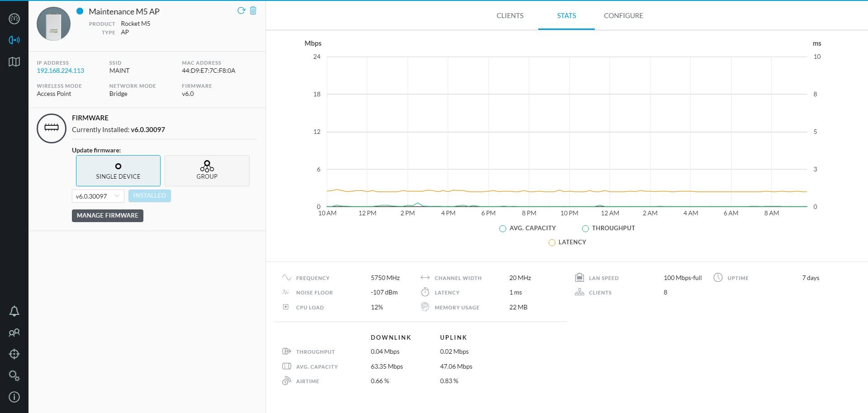Image resolution: width=868 pixels, height=413 pixels.
Task: Click the Bridge network mode value
Action: tap(118, 94)
